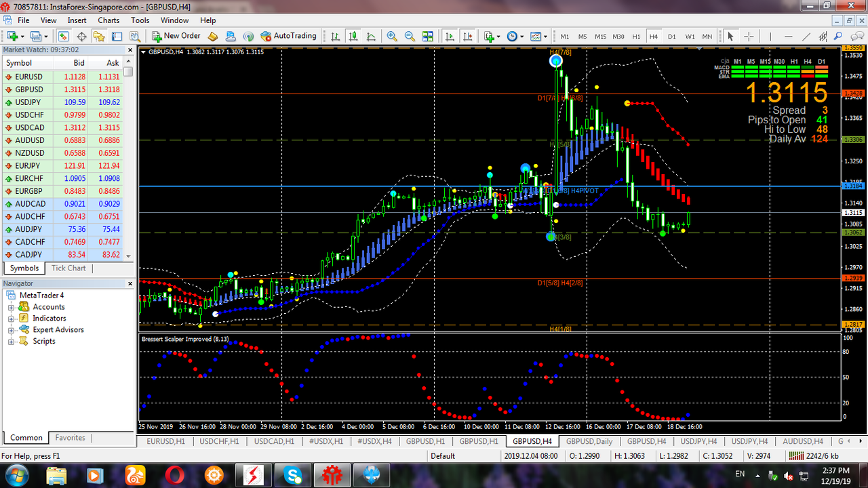Click Windows Start button
868x488 pixels.
tap(16, 476)
